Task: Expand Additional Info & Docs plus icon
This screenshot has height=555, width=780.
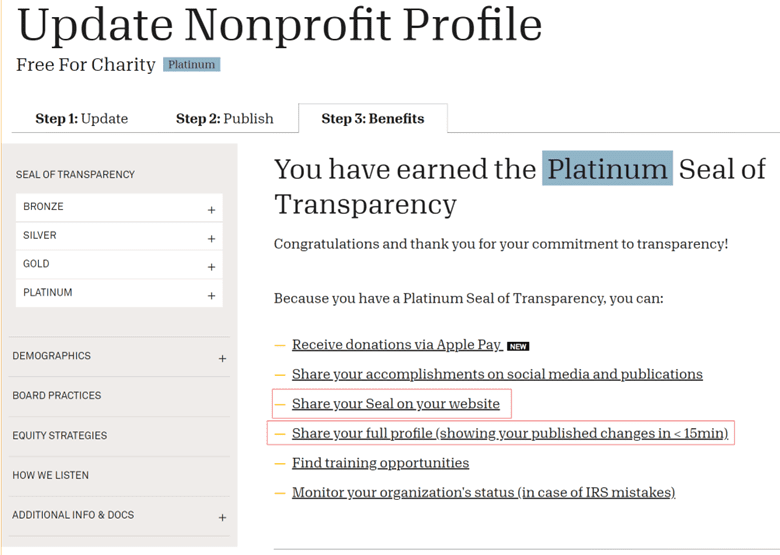Action: pyautogui.click(x=222, y=518)
